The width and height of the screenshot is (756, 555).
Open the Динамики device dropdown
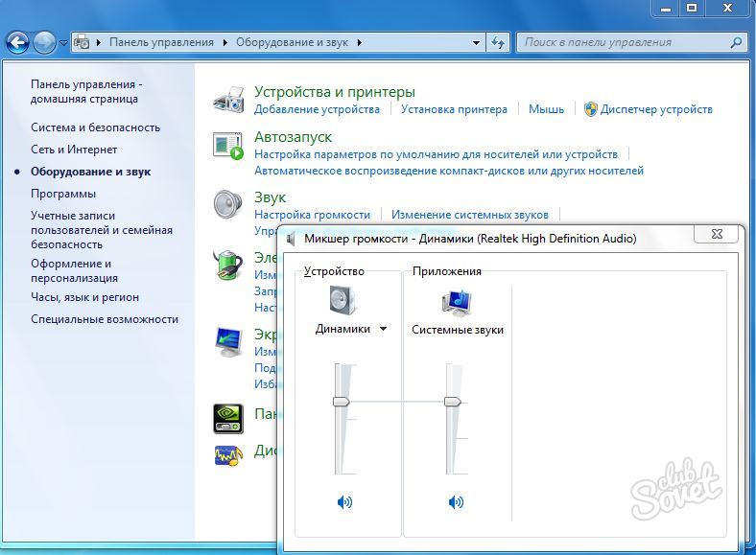click(x=384, y=329)
